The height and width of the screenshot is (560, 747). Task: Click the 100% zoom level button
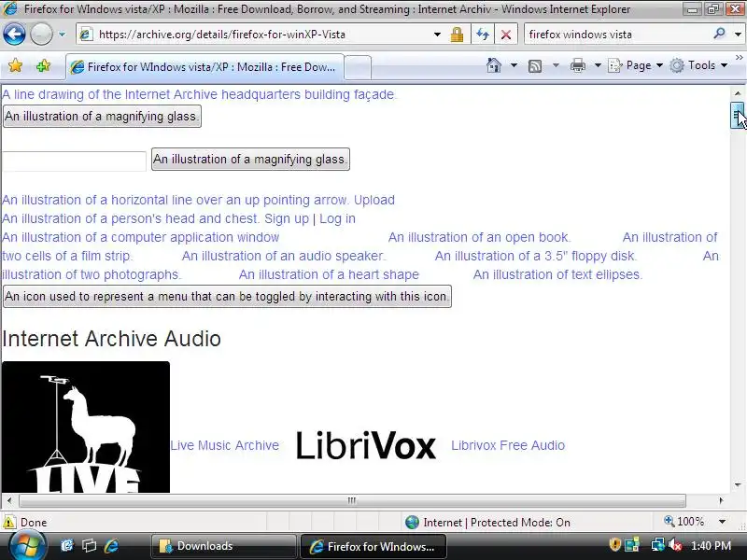[684, 522]
